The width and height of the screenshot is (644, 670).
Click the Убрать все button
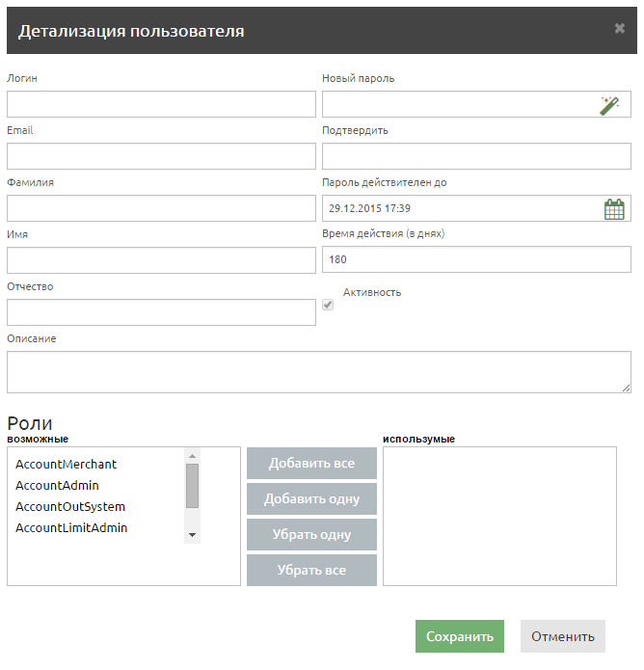(x=311, y=570)
